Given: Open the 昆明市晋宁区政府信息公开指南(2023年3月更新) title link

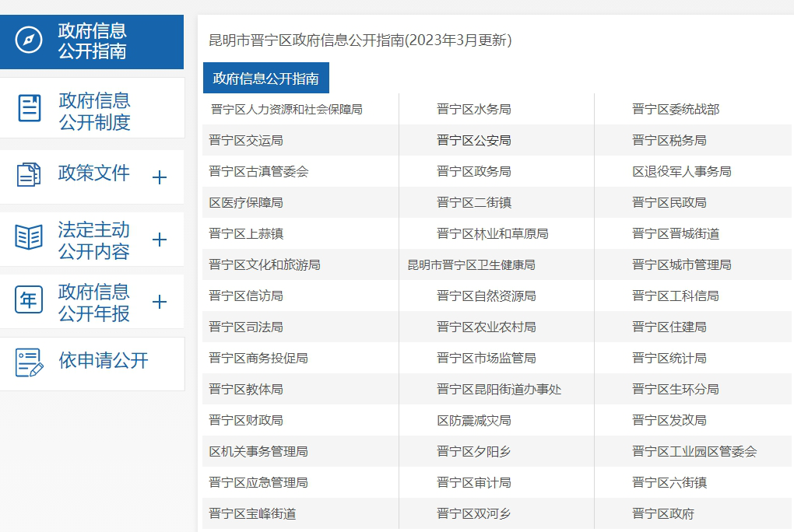Looking at the screenshot, I should (360, 40).
